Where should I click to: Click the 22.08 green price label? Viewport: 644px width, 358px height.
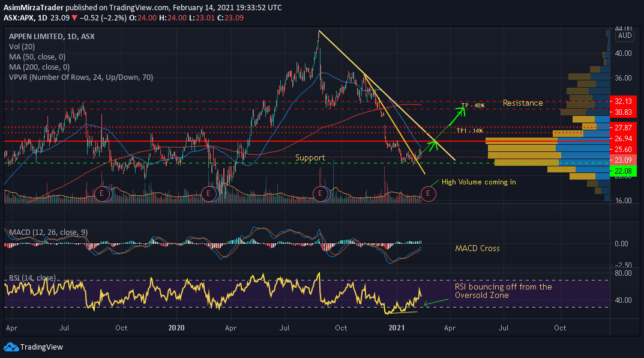pyautogui.click(x=623, y=171)
